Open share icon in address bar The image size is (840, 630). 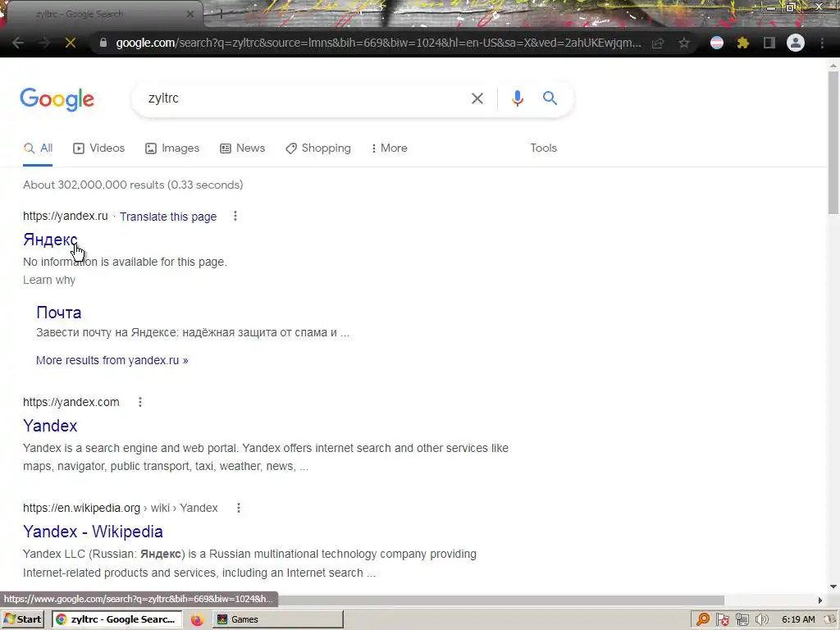(658, 43)
